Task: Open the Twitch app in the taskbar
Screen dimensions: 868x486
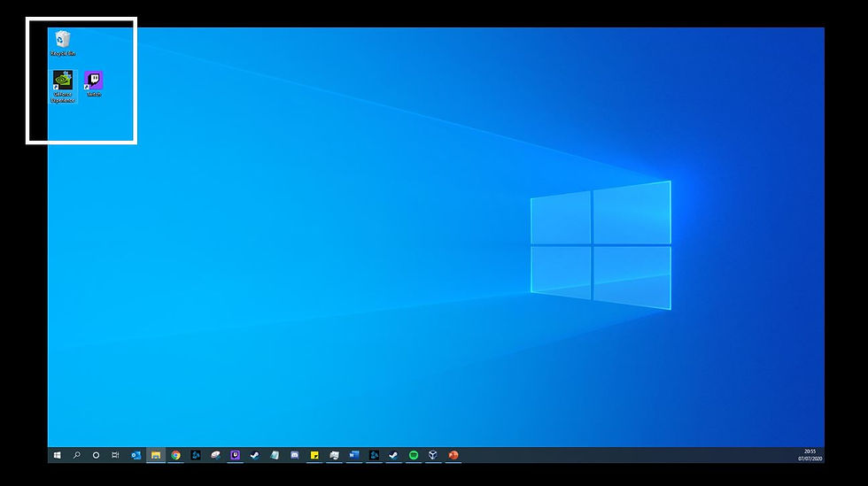Action: click(x=235, y=455)
